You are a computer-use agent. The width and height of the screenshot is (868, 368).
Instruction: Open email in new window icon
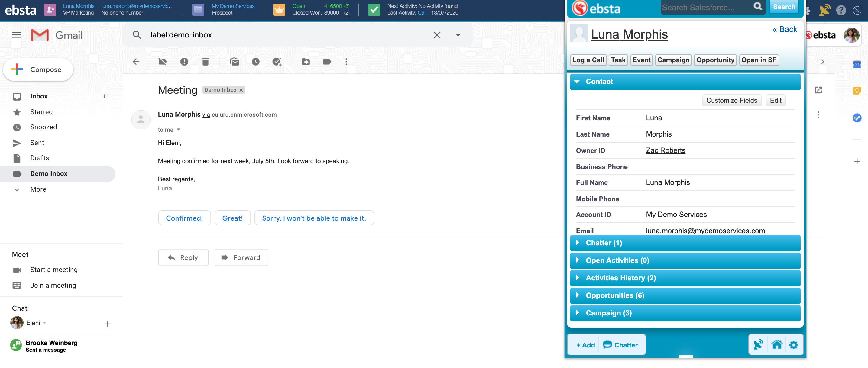pyautogui.click(x=818, y=90)
